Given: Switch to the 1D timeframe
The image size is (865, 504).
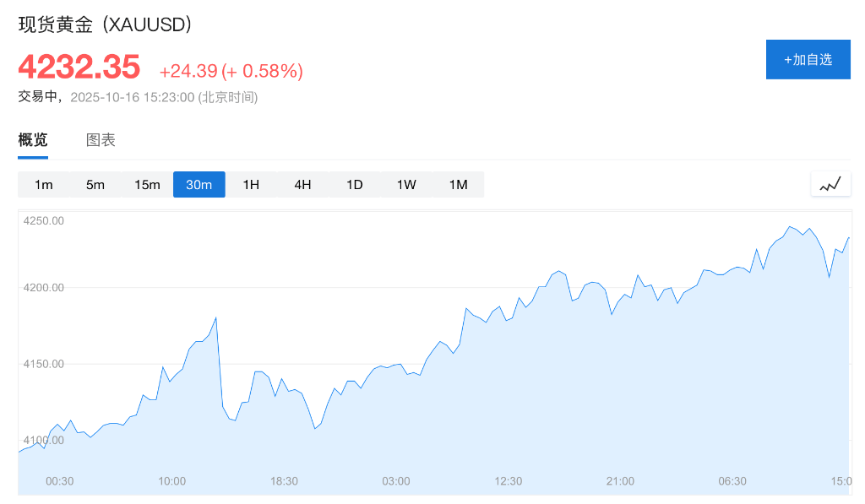Looking at the screenshot, I should (x=354, y=184).
